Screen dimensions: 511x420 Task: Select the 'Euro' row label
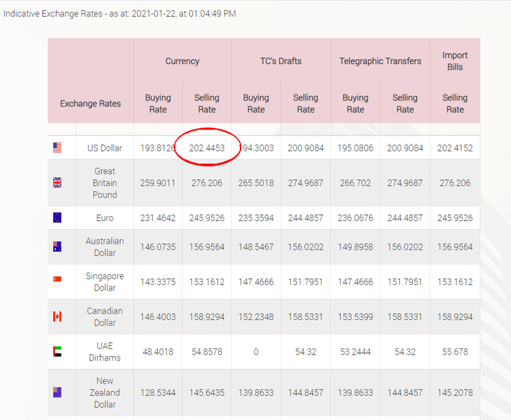(105, 217)
